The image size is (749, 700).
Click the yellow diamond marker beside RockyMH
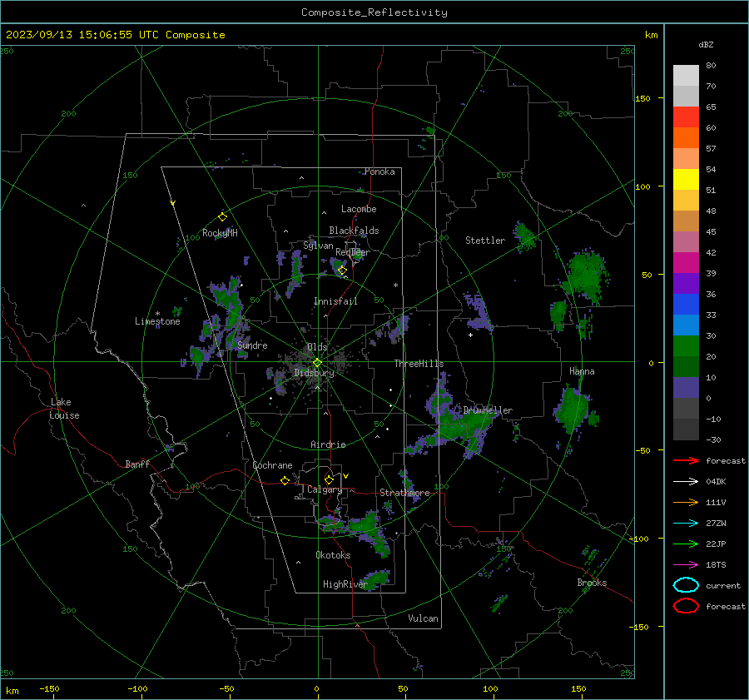pos(222,217)
